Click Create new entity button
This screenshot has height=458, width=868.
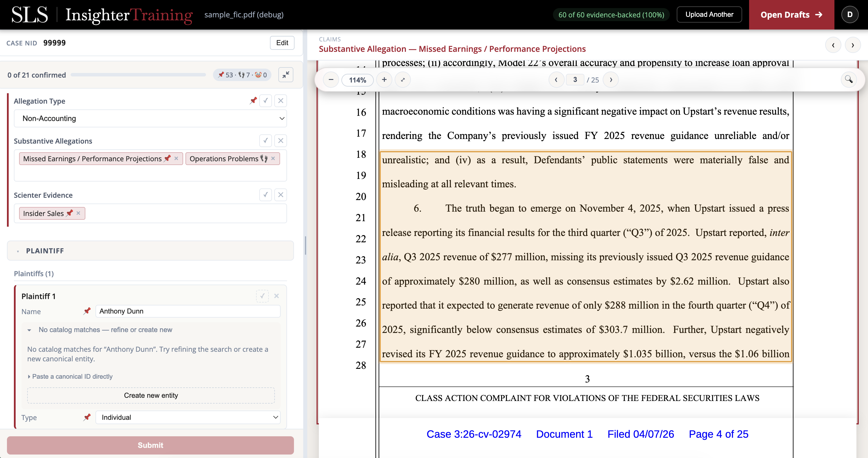(151, 395)
